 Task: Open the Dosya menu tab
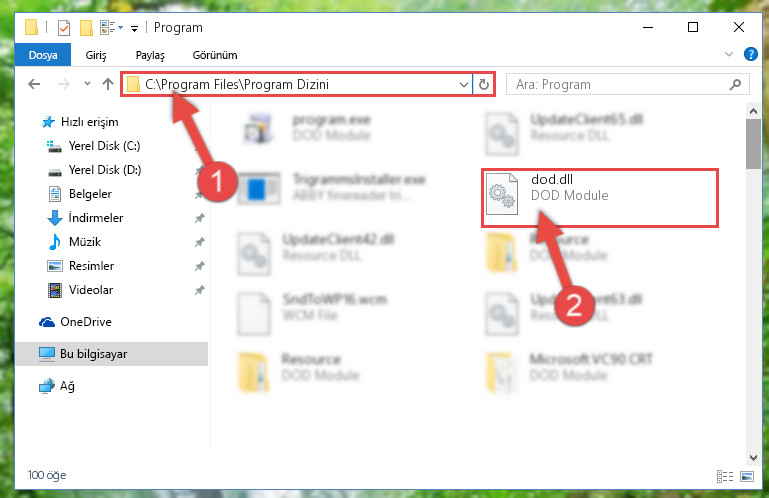[43, 55]
